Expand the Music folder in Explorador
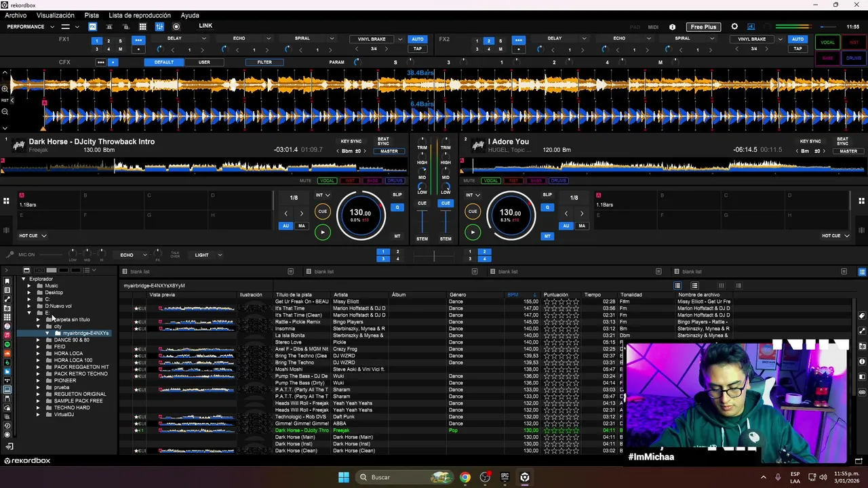The width and height of the screenshot is (868, 488). pos(29,286)
